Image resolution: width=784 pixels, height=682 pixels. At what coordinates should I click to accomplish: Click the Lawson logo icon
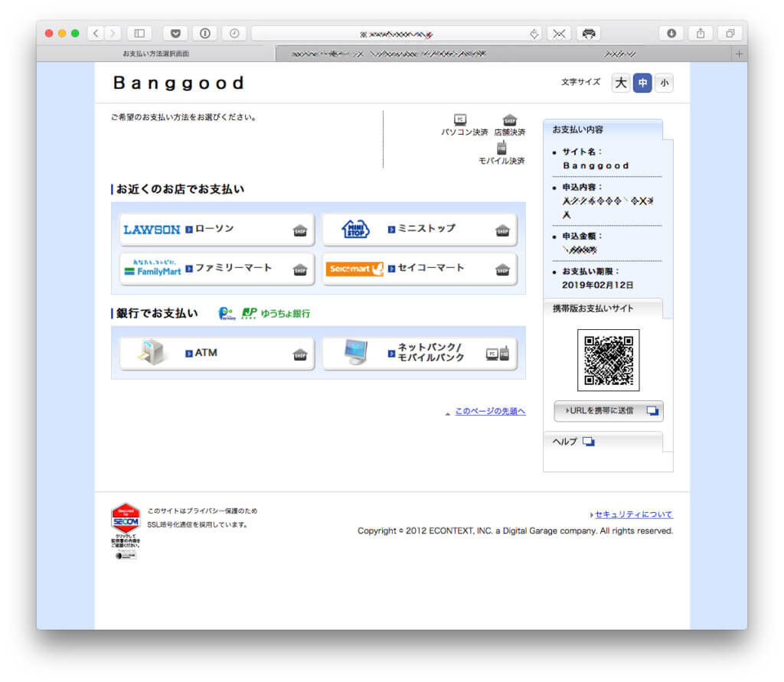[152, 230]
